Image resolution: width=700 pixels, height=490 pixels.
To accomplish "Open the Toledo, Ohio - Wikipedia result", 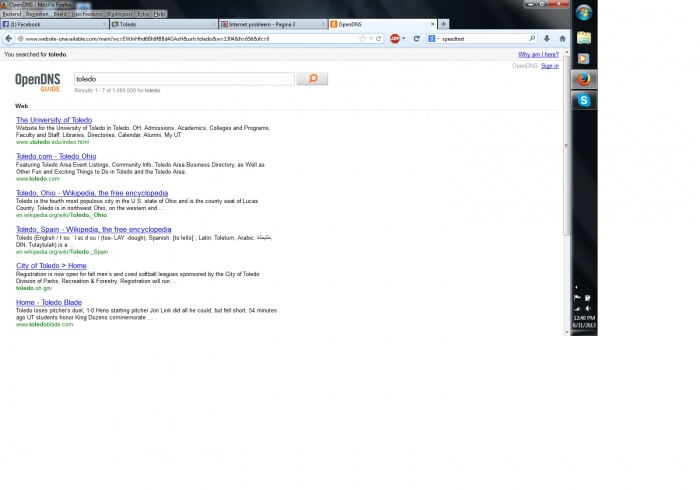I will tap(92, 193).
